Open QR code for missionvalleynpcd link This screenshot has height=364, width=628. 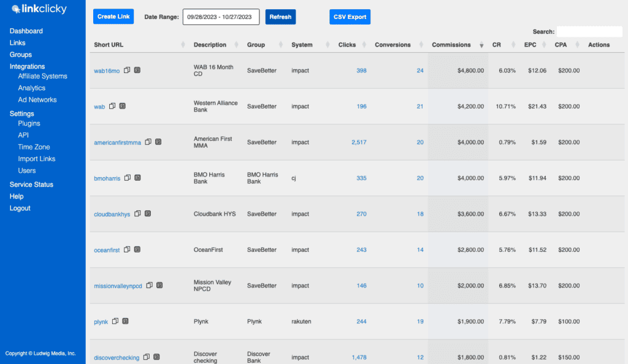click(159, 286)
